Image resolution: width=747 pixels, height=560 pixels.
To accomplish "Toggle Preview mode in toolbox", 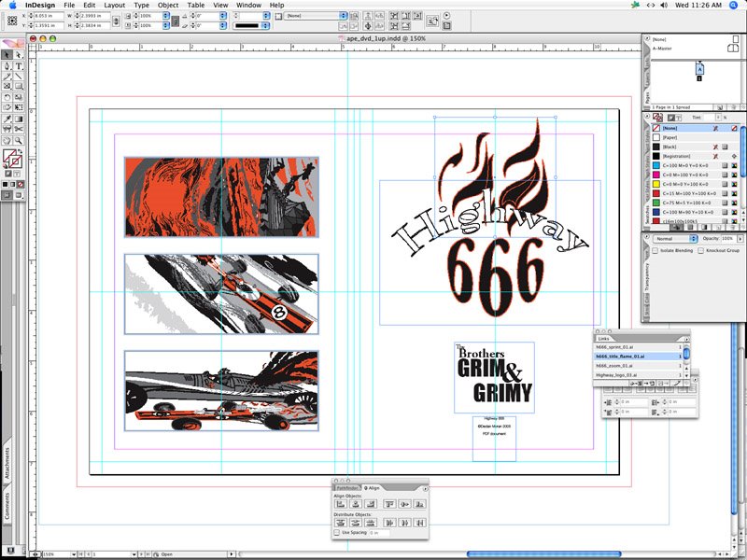I will pyautogui.click(x=19, y=195).
